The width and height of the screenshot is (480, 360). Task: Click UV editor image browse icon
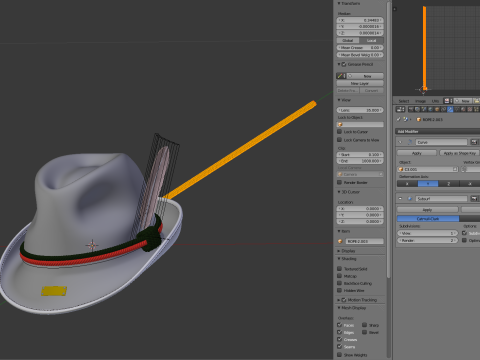[447, 101]
